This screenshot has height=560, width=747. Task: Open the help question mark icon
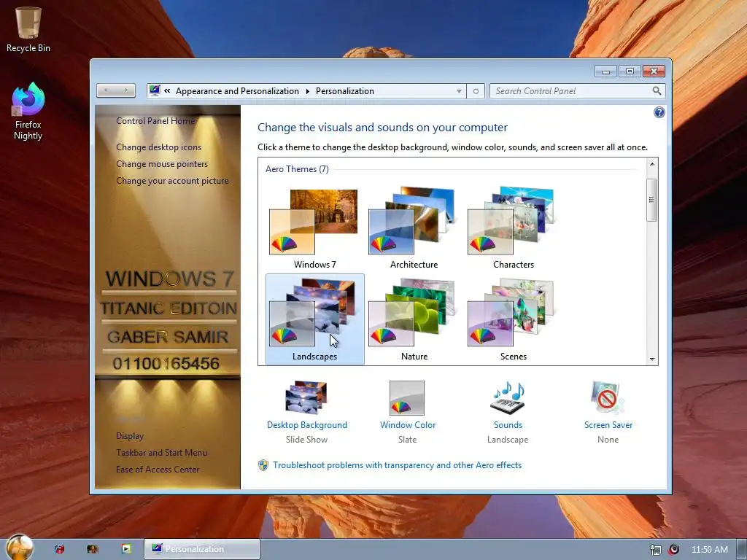pos(659,112)
